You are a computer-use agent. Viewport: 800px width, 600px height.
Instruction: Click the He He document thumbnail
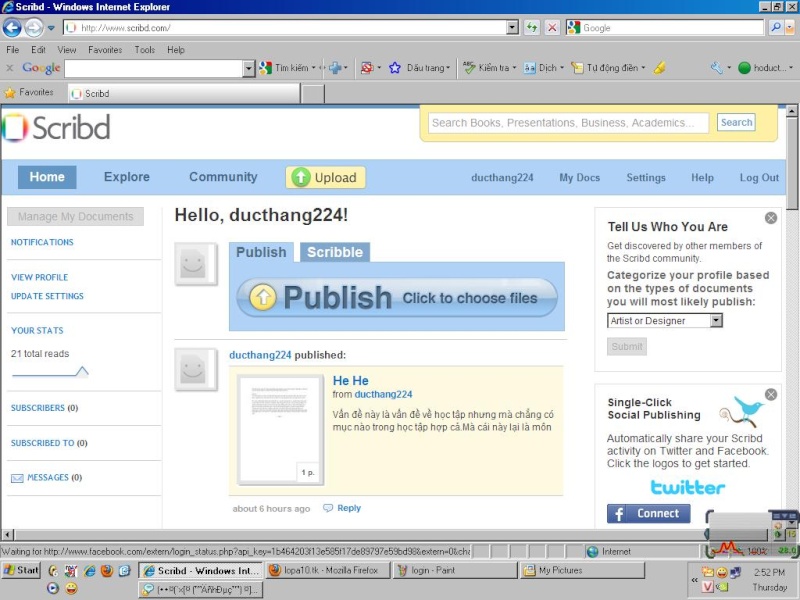(280, 430)
